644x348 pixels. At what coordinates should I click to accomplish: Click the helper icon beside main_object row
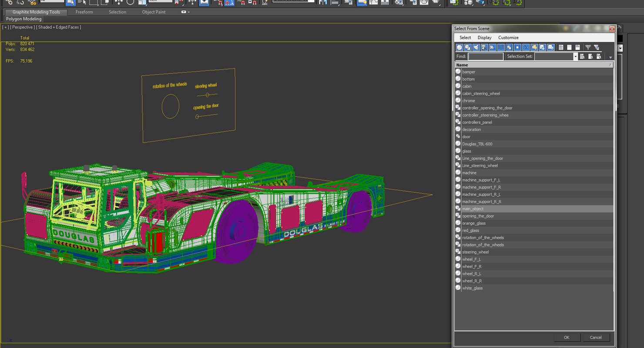click(x=458, y=209)
